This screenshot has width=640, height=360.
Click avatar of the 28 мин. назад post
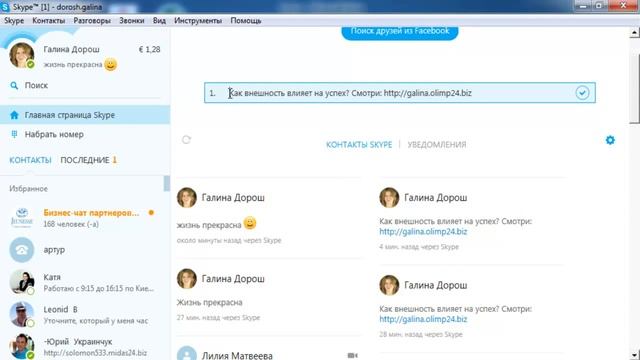click(x=389, y=285)
